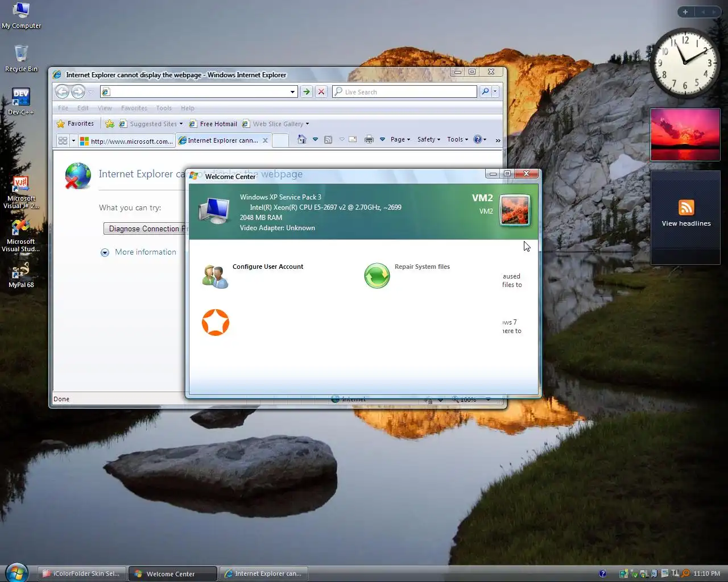This screenshot has width=728, height=582.
Task: Open the View menu in Internet Explorer
Action: (x=105, y=108)
